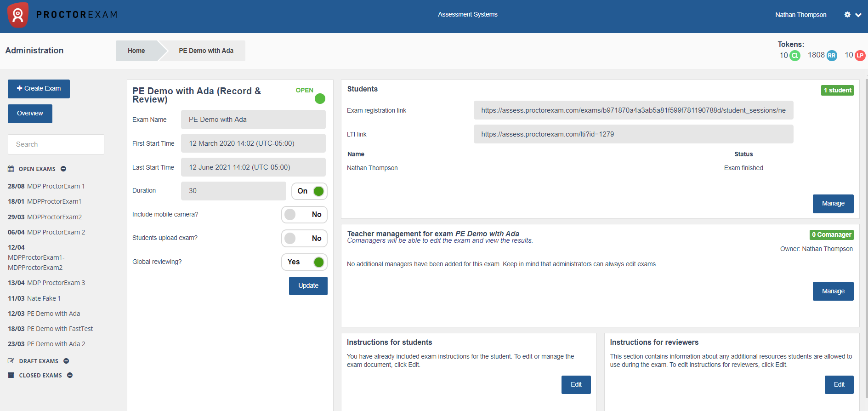The width and height of the screenshot is (868, 411).
Task: Open exam 12/04 MDPProctorExam1-MDPProctorExam2
Action: (36, 257)
